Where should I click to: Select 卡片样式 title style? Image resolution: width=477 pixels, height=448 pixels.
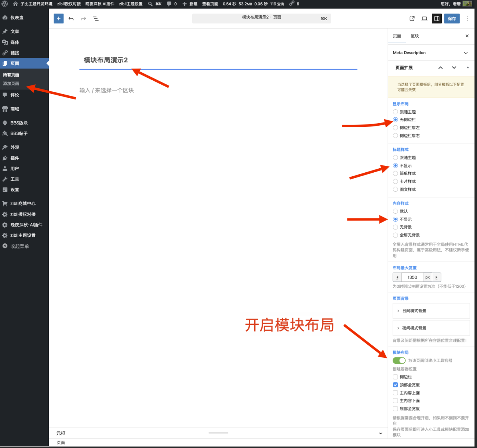[x=396, y=181]
